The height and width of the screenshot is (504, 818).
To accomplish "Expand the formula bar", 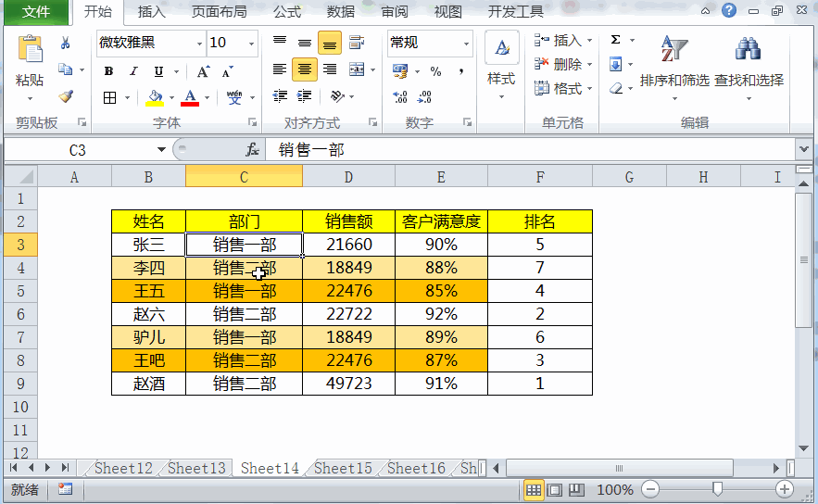I will click(x=804, y=150).
